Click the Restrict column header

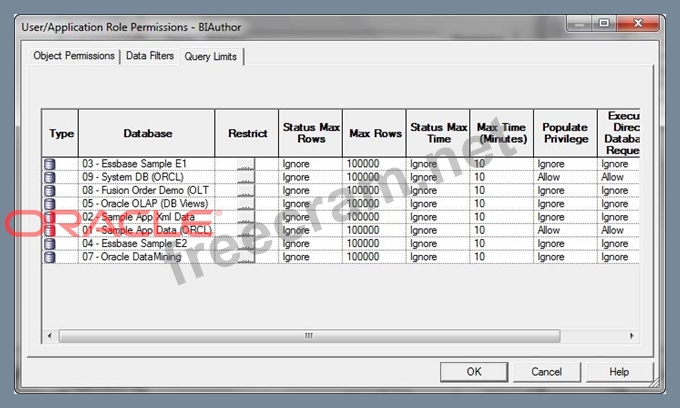[x=247, y=133]
